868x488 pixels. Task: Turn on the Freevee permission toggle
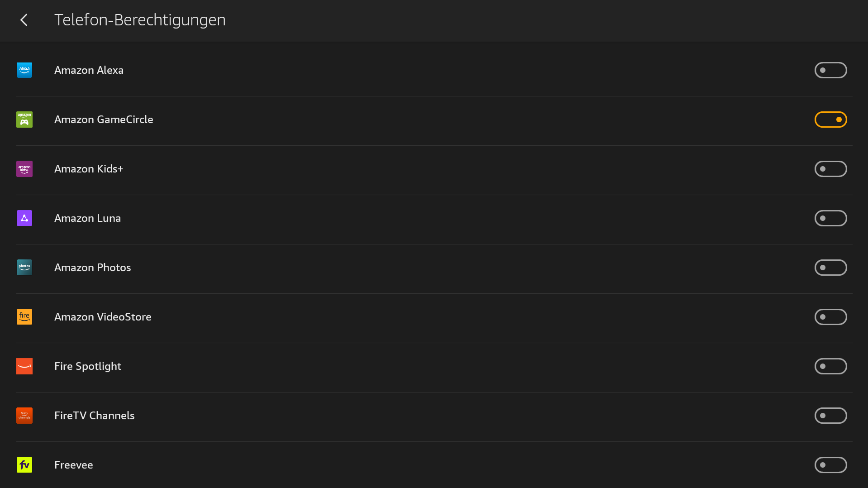click(830, 465)
